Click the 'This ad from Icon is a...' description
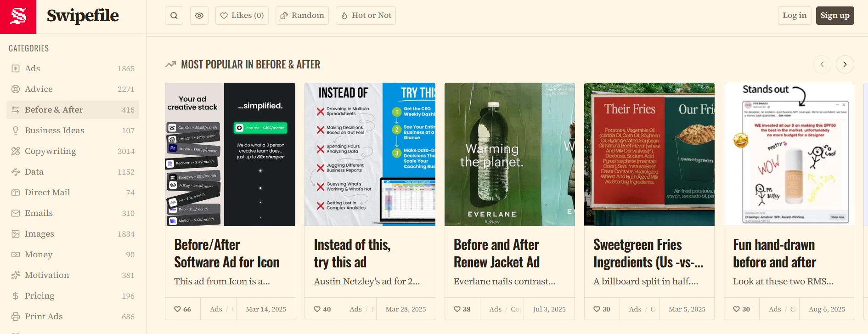Screen dimensions: 868x334 click(x=222, y=281)
